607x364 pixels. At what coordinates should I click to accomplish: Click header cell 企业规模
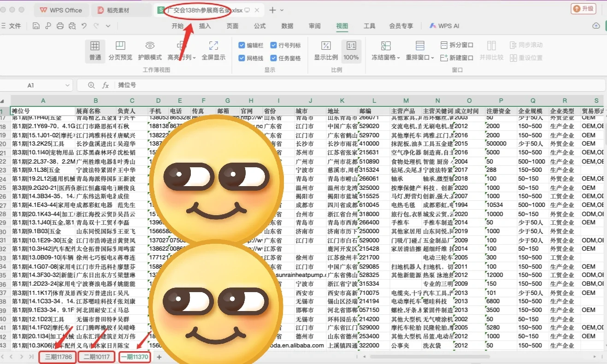point(533,111)
